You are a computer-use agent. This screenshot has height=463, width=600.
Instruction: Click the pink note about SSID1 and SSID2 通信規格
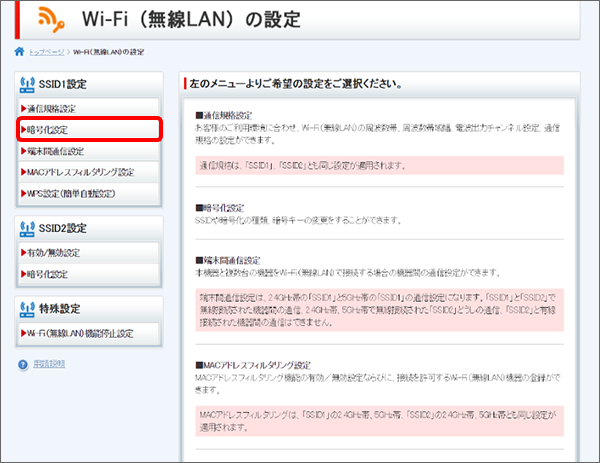point(380,165)
